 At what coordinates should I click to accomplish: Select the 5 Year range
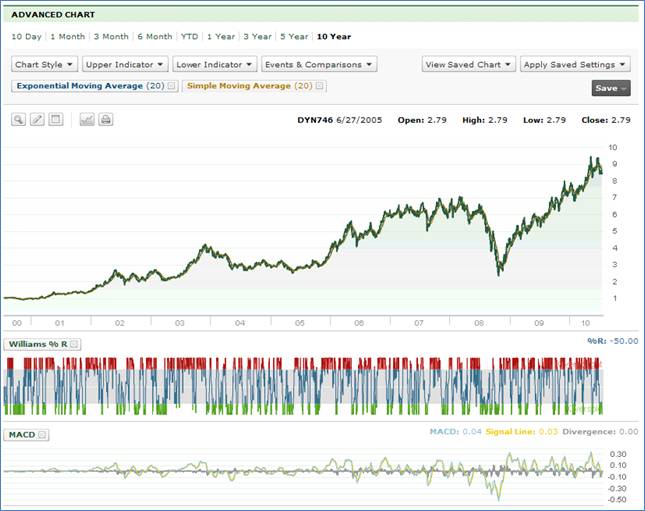[x=294, y=37]
